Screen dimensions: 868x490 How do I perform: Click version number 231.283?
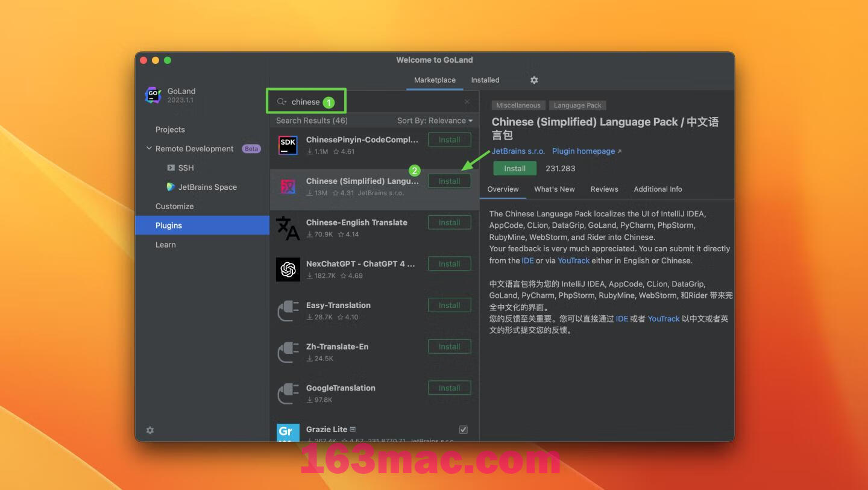561,169
